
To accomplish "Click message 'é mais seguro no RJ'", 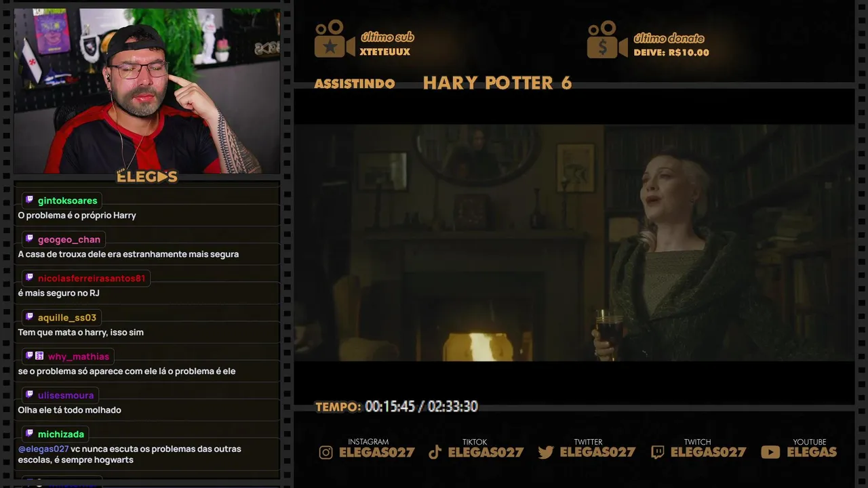I will (59, 293).
